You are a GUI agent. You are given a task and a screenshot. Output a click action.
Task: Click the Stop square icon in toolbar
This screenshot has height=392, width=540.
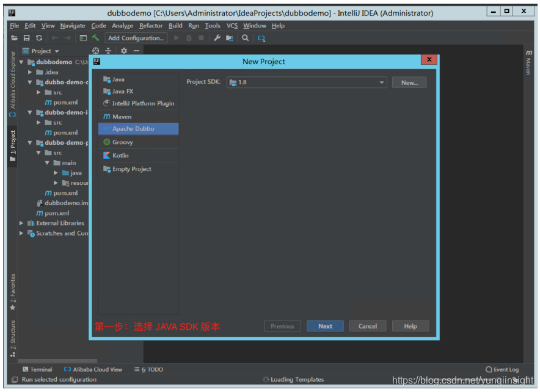201,38
